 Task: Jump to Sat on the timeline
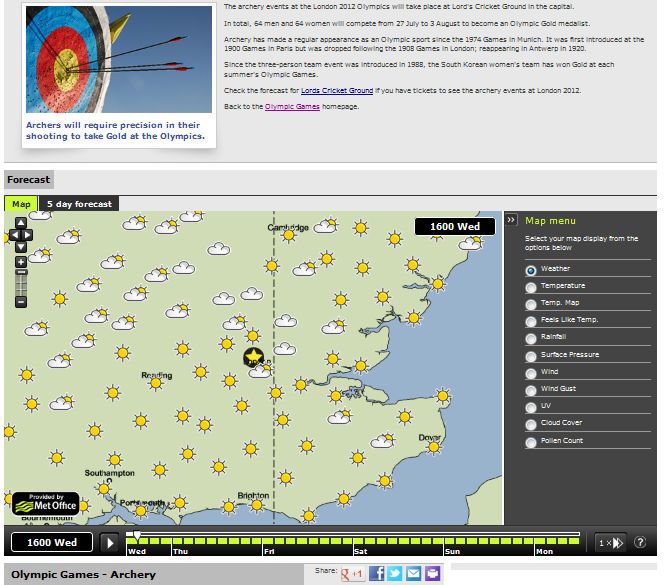tap(360, 551)
